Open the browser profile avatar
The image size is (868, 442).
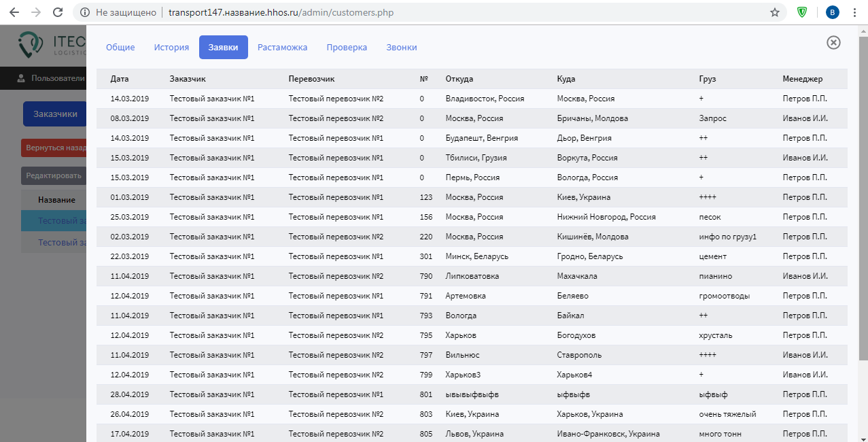(832, 12)
